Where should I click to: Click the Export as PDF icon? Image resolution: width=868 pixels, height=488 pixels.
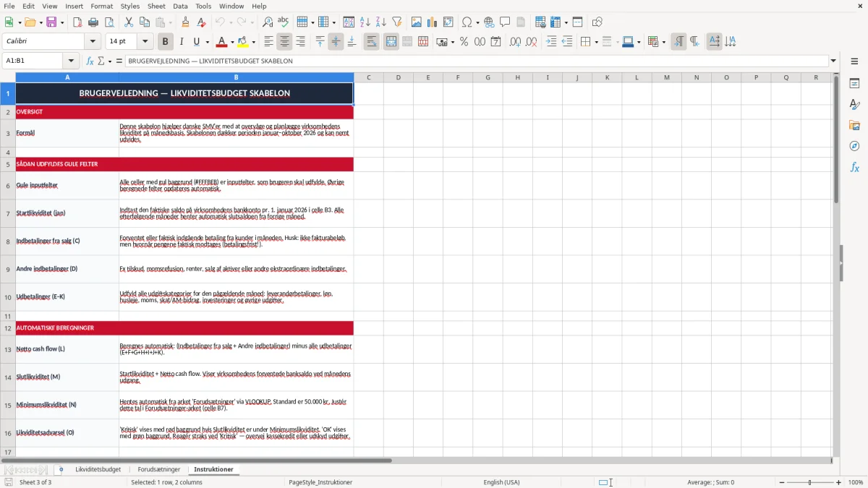(x=77, y=22)
